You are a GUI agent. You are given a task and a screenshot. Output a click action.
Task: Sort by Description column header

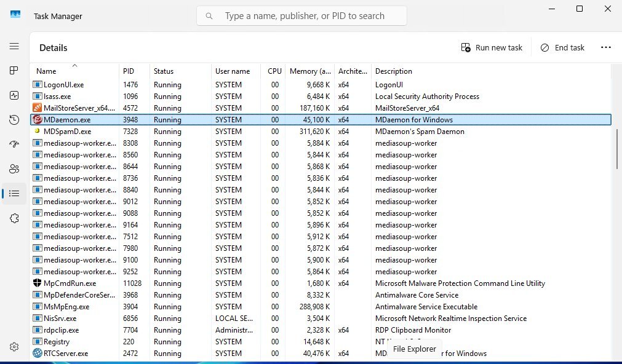[x=491, y=71]
